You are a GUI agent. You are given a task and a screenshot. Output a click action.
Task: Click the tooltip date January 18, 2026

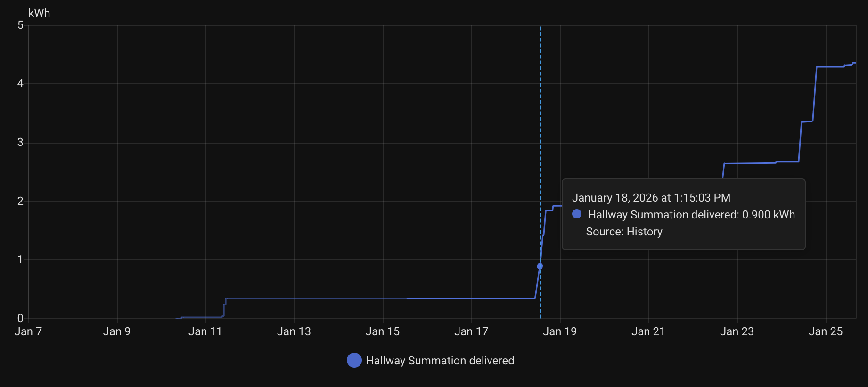pos(651,198)
